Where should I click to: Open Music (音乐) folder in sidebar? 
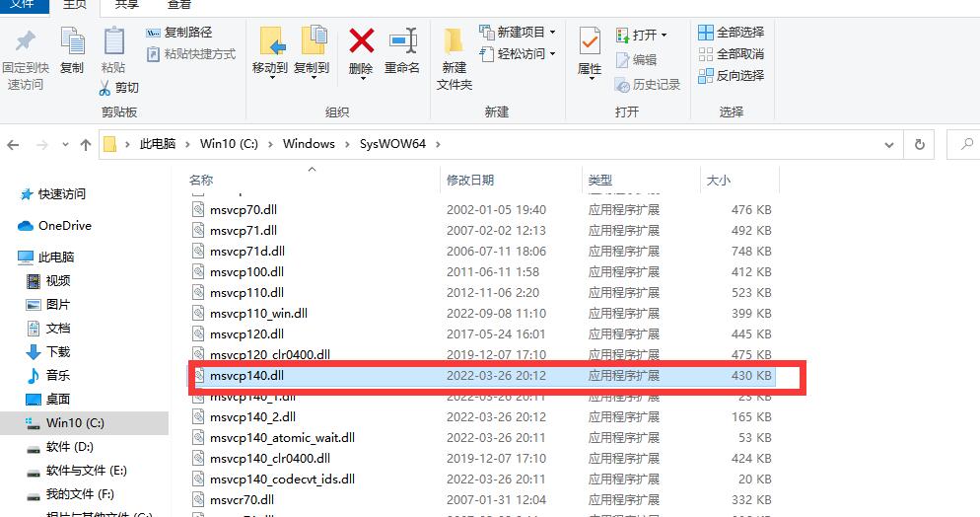pos(48,375)
